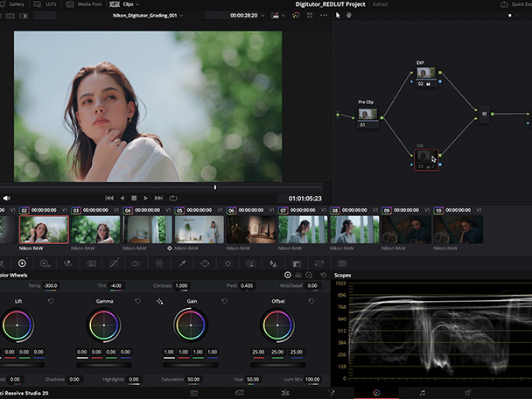532x399 pixels.
Task: Reset the Offset color wheel
Action: click(311, 301)
